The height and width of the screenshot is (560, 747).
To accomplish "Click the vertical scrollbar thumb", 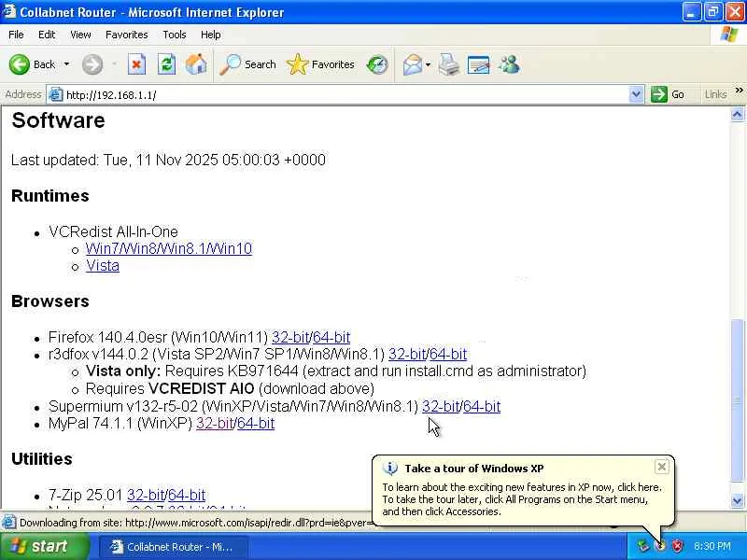I will 737,400.
